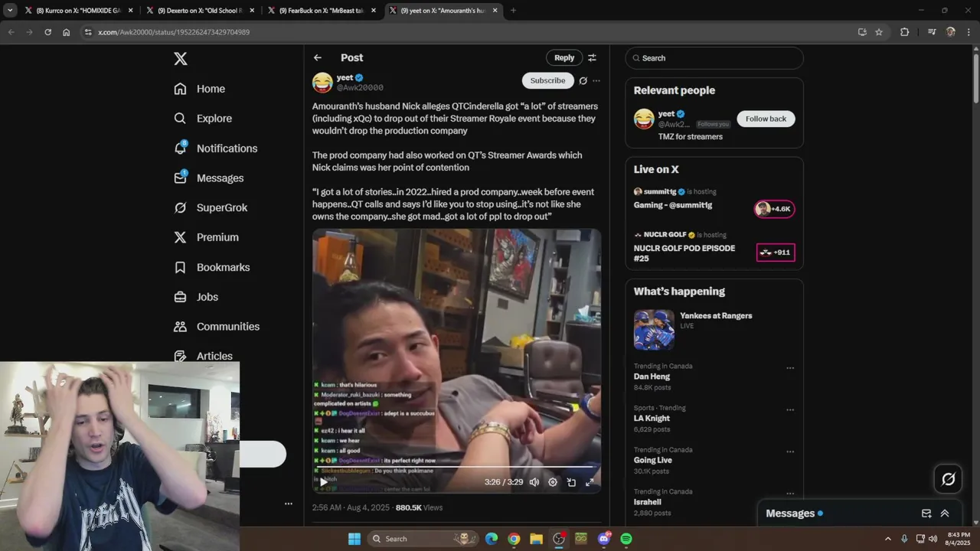The height and width of the screenshot is (551, 980).
Task: Compose a new message in Messages drawer
Action: (926, 514)
